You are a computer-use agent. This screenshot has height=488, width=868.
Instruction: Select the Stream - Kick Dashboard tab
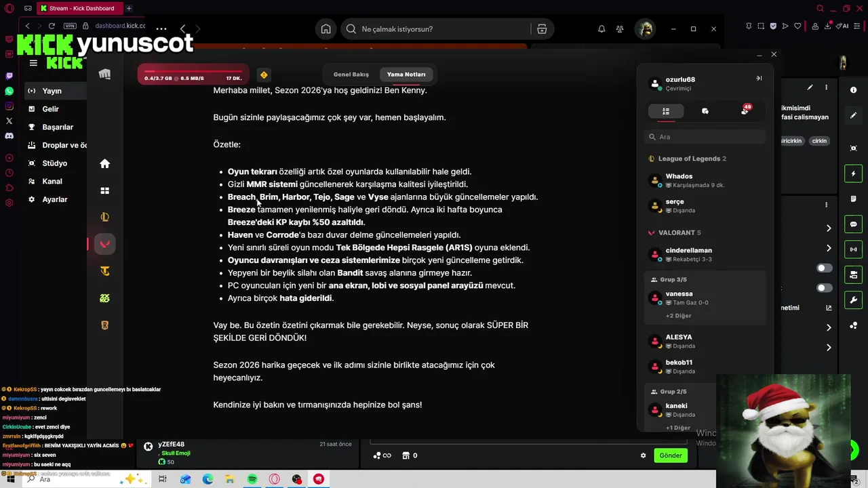(x=80, y=8)
